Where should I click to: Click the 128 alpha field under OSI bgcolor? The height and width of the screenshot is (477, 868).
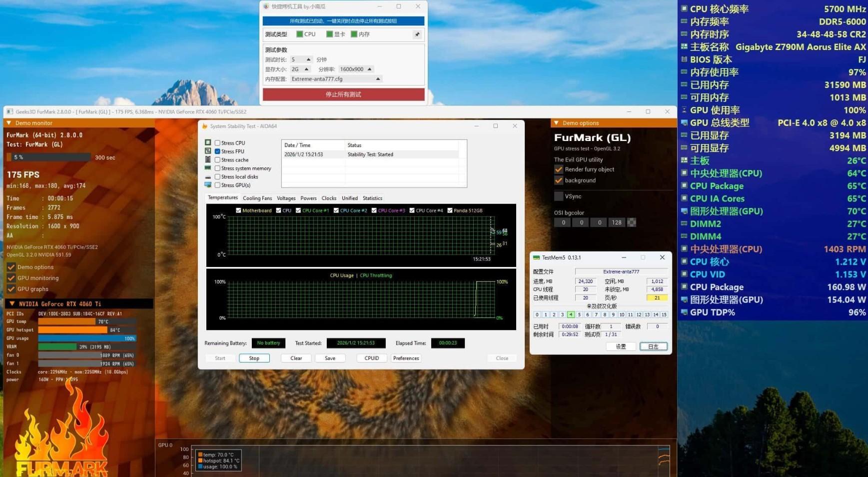tap(617, 222)
